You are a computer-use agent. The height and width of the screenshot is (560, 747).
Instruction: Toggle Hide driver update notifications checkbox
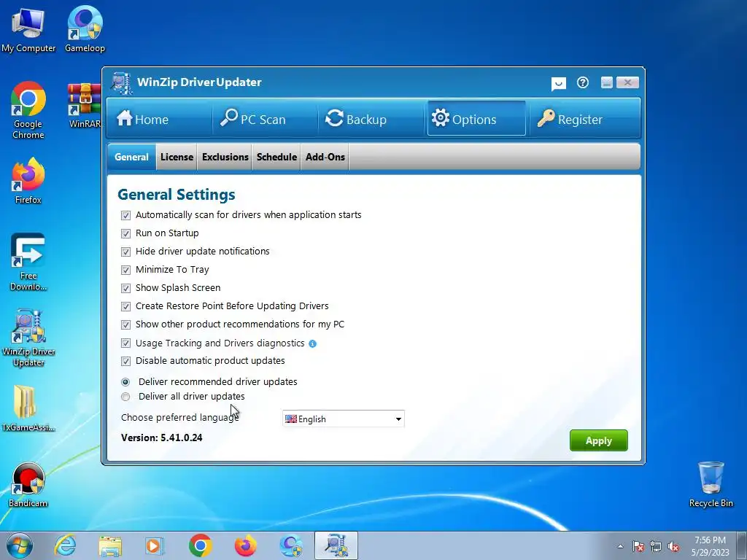[x=125, y=252]
